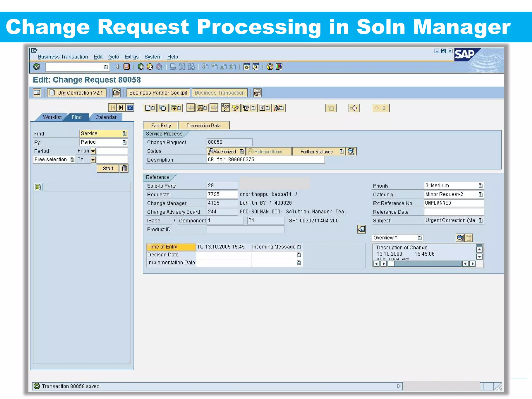The width and height of the screenshot is (532, 399).
Task: Click the magnifier icon next to Further Statuses
Action: pyautogui.click(x=351, y=151)
